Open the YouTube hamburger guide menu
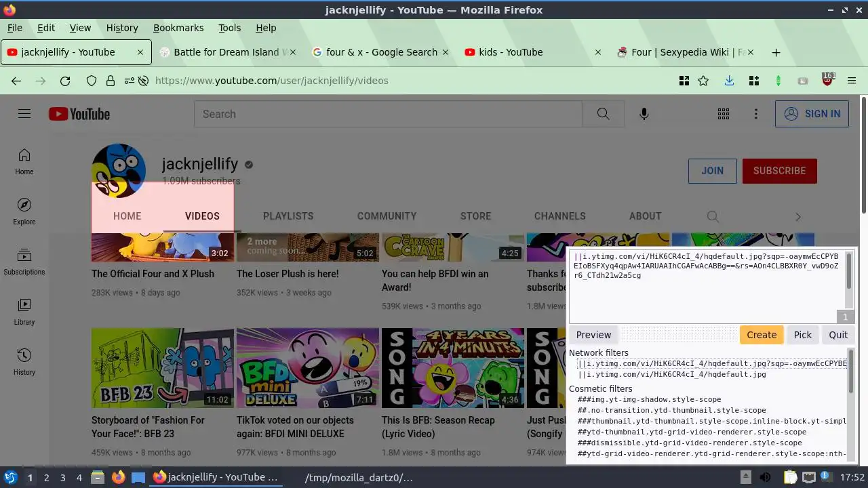The height and width of the screenshot is (488, 868). tap(24, 114)
